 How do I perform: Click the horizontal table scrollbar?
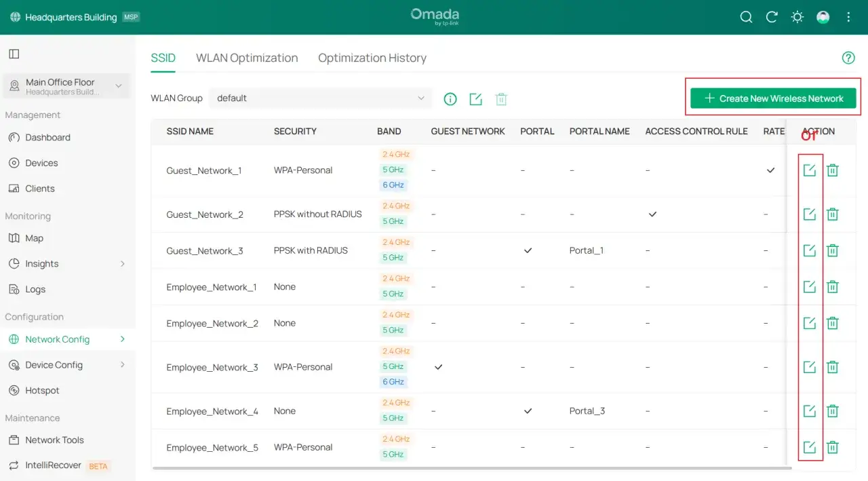pos(472,468)
